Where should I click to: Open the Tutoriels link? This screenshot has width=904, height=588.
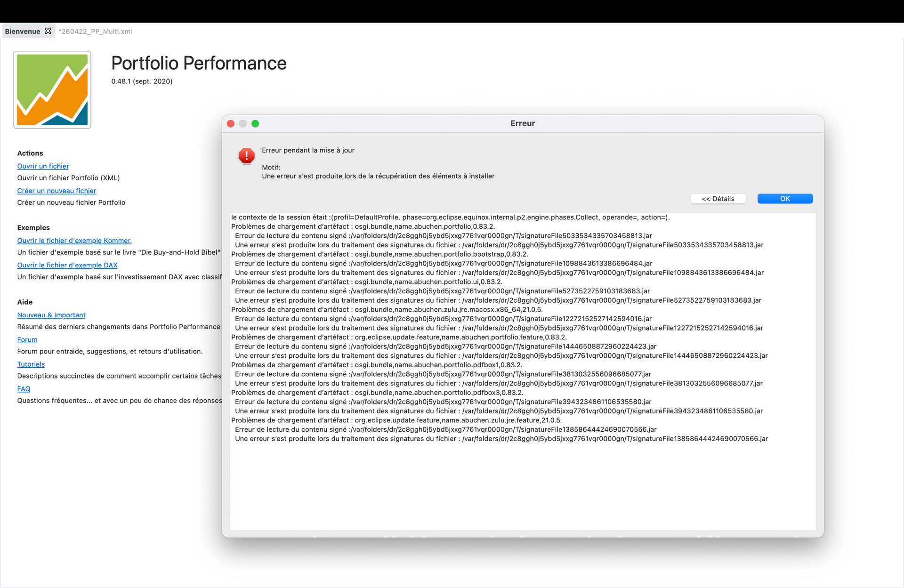click(x=31, y=364)
